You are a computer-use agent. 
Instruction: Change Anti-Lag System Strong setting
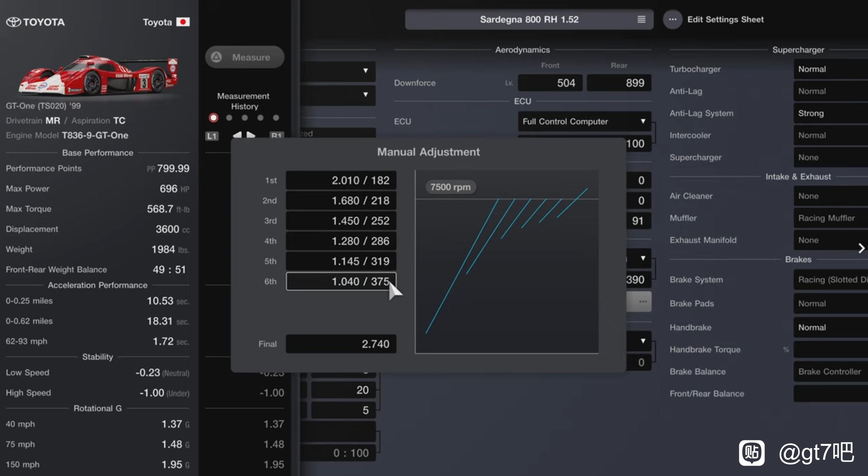click(831, 113)
